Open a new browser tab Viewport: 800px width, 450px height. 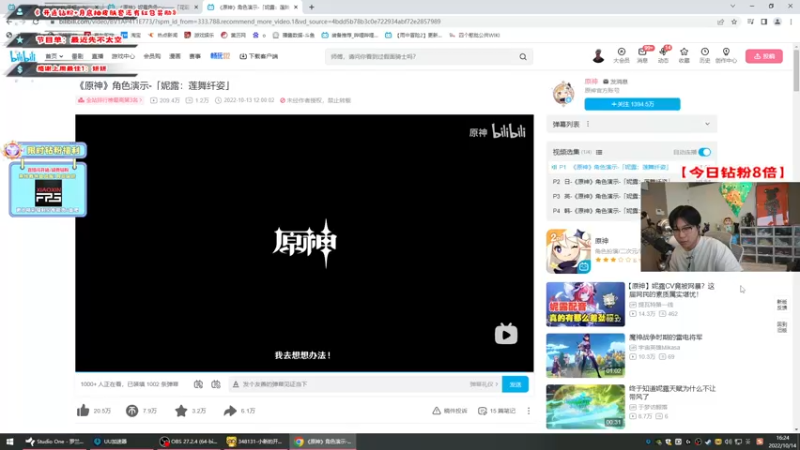pyautogui.click(x=311, y=7)
